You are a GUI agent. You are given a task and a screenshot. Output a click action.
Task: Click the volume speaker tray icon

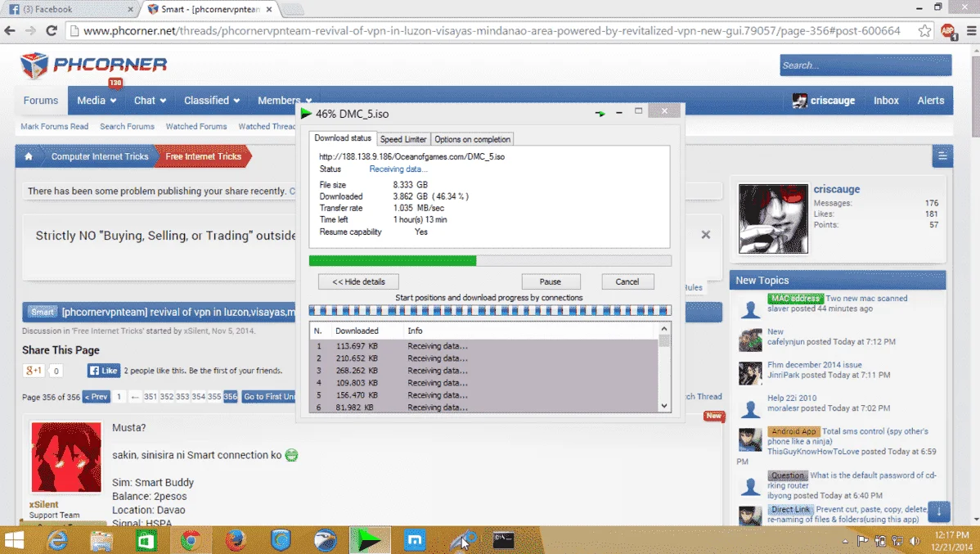point(915,541)
